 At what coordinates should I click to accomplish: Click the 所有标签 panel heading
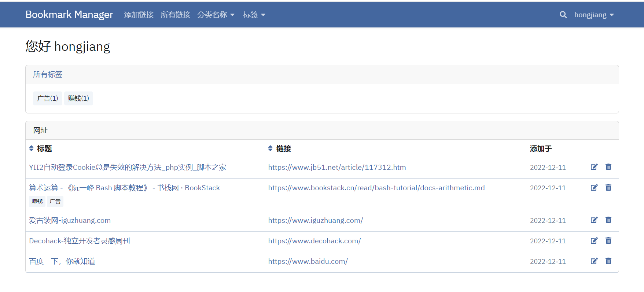48,74
